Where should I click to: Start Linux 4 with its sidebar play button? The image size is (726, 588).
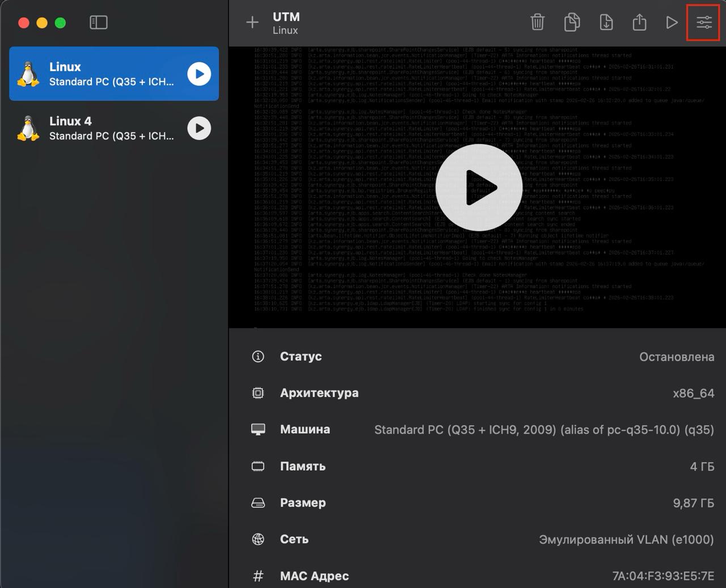pos(199,128)
